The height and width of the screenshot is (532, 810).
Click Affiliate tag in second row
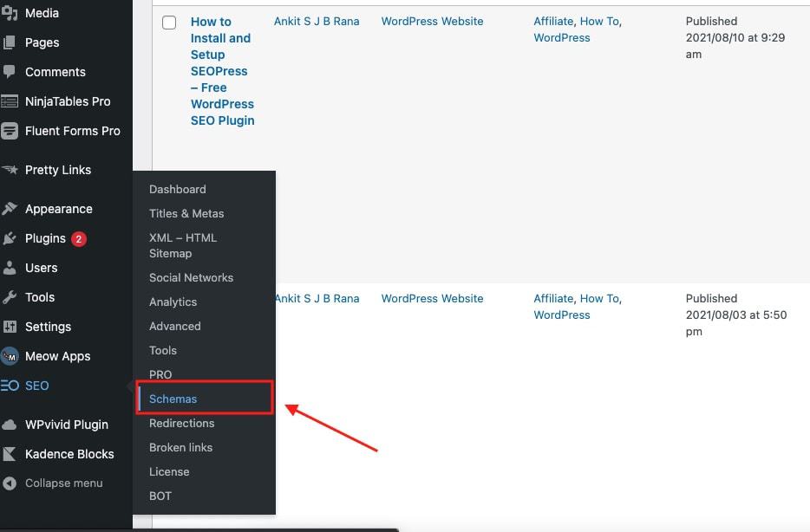pyautogui.click(x=553, y=298)
